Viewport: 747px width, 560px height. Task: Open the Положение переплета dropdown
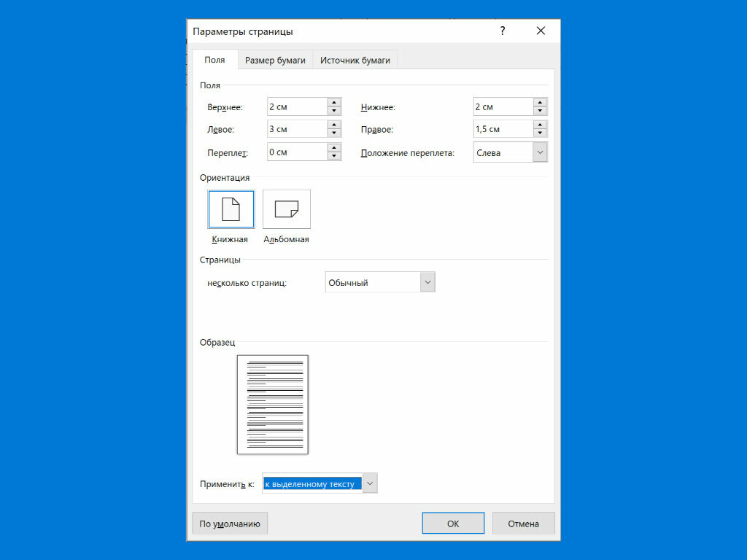coord(540,152)
